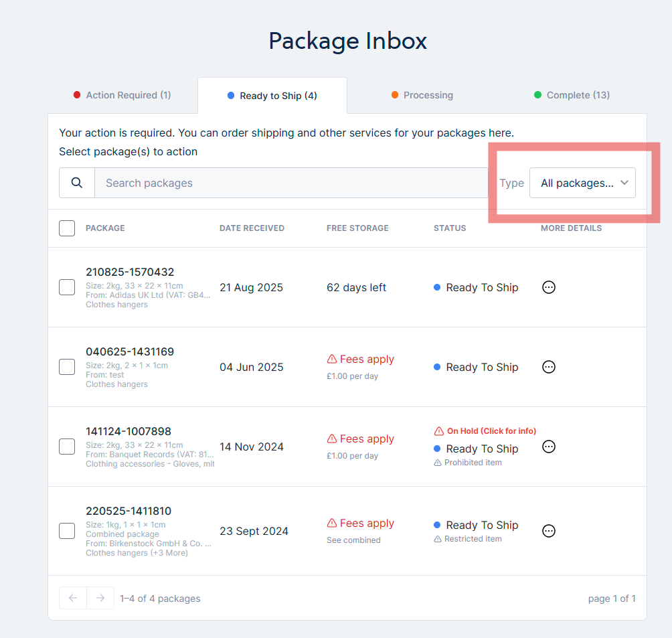Select checkbox for package 210825-1570432
Screen dimensions: 672x638
pyautogui.click(x=67, y=287)
